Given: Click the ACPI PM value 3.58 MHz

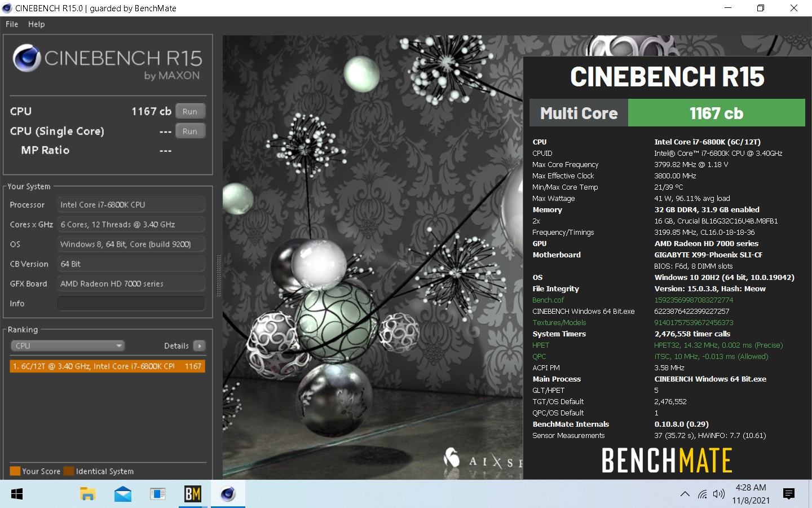Looking at the screenshot, I should pos(669,368).
